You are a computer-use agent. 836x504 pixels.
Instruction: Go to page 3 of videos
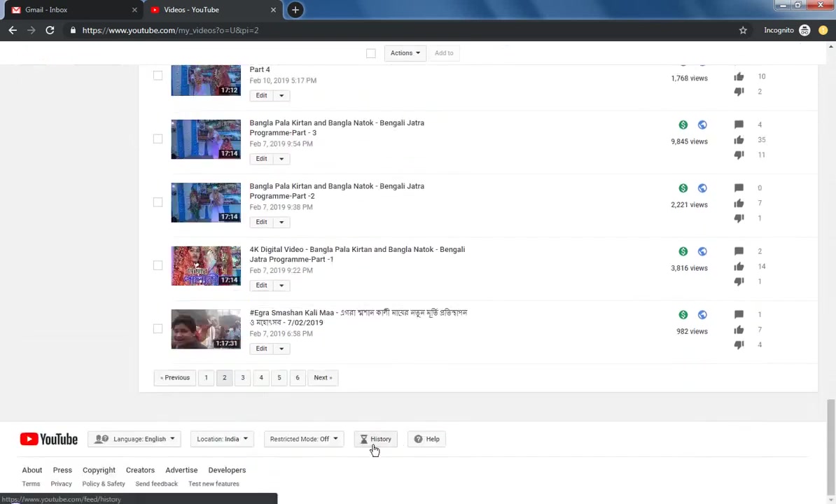tap(242, 378)
